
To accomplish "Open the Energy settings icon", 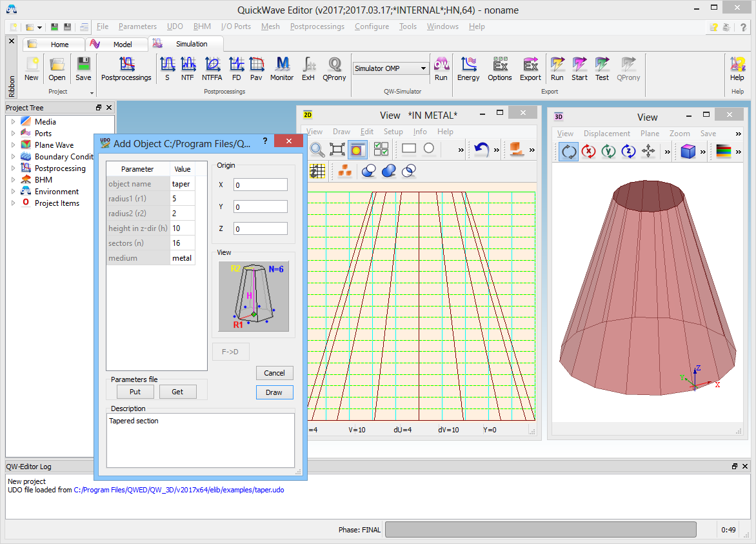I will tap(469, 68).
